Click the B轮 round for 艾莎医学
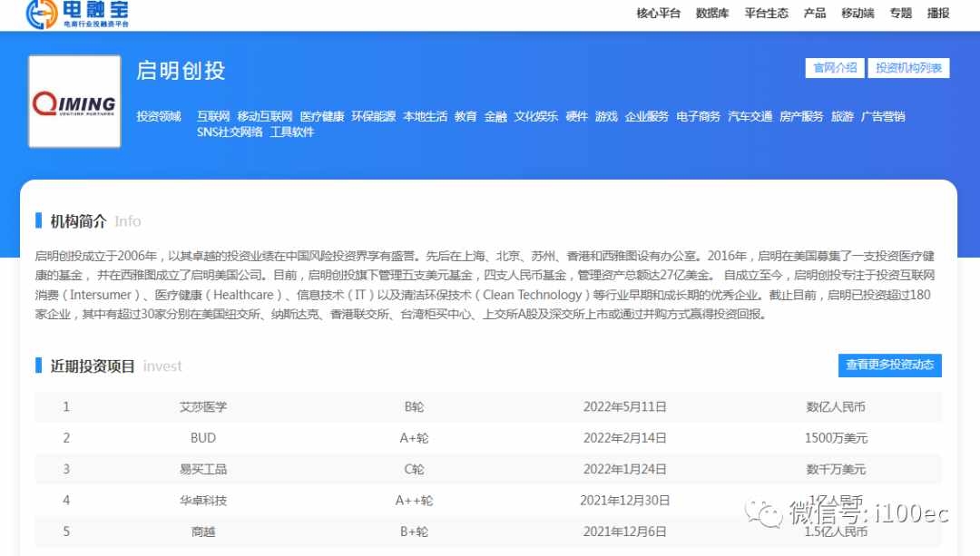Image resolution: width=980 pixels, height=556 pixels. click(x=414, y=406)
